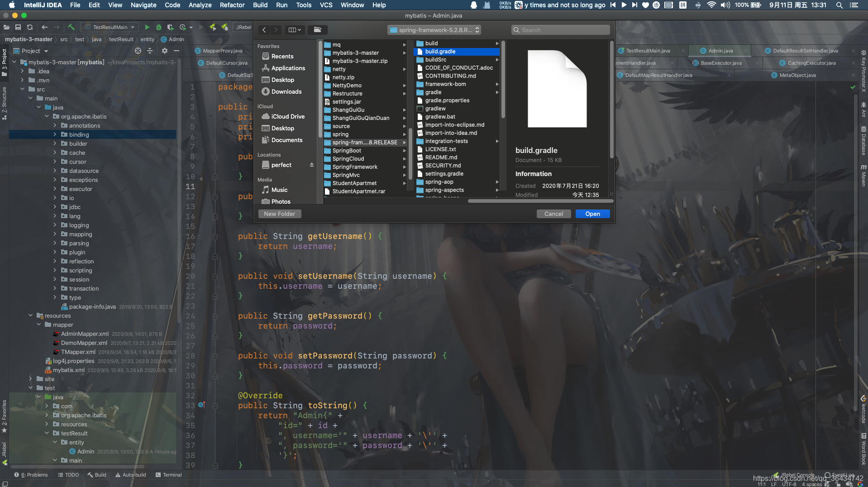Click Run with JRebel rocket icon
The width and height of the screenshot is (868, 487).
(213, 27)
